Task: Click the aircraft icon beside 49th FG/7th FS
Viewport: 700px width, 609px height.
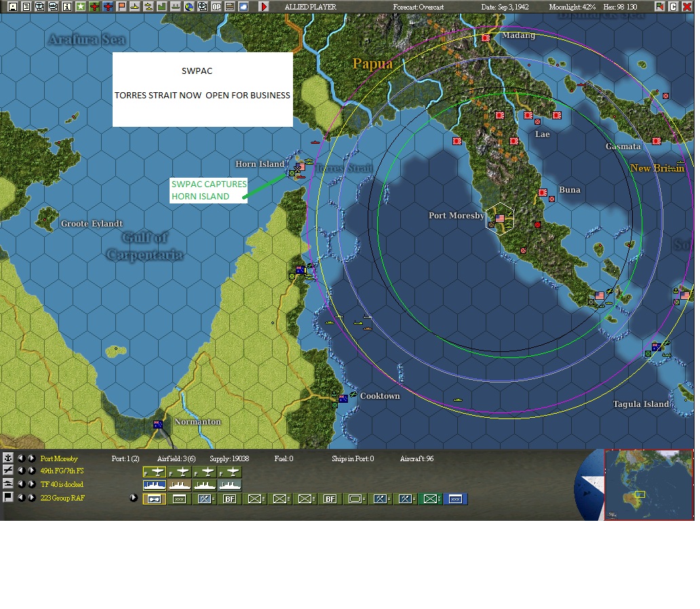Action: point(7,470)
